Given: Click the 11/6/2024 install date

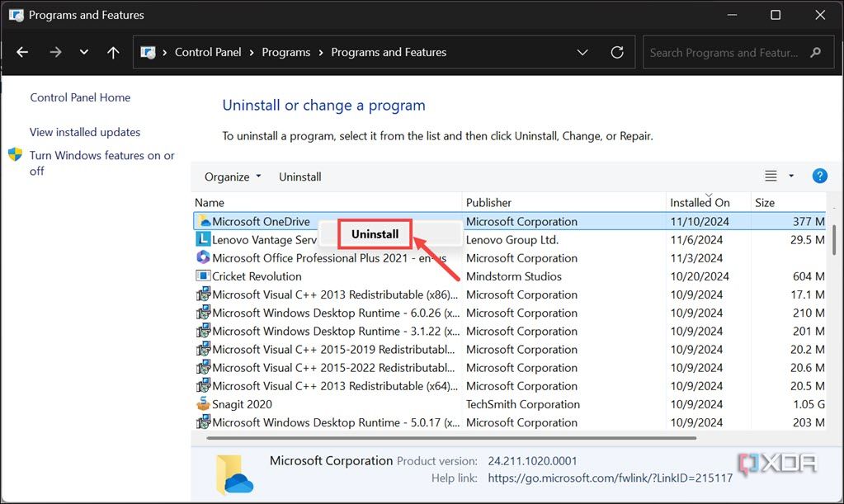Looking at the screenshot, I should click(696, 239).
